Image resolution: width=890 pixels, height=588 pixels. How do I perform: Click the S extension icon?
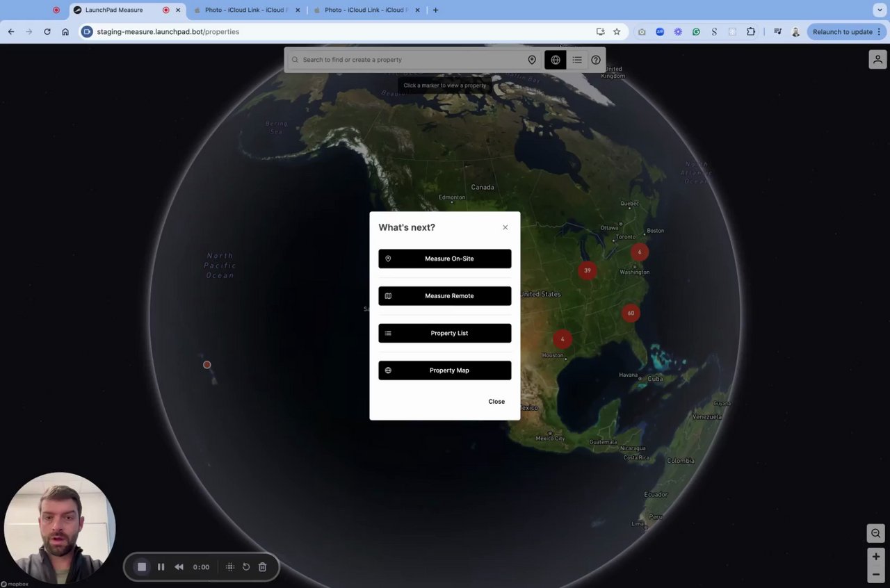(x=714, y=32)
